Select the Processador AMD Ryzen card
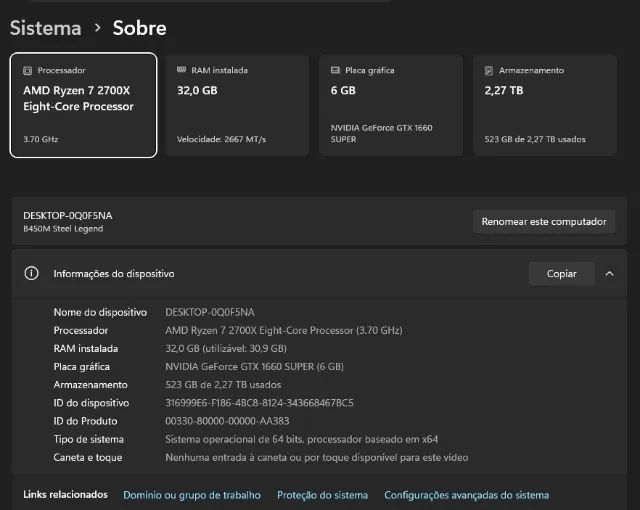Screen dimensions: 640x510 click(83, 105)
